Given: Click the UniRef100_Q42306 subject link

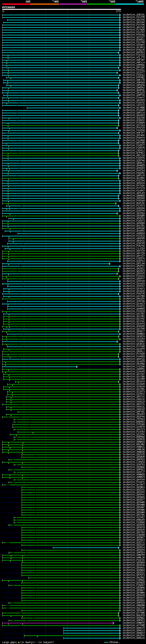Looking at the screenshot, I should (133, 20).
